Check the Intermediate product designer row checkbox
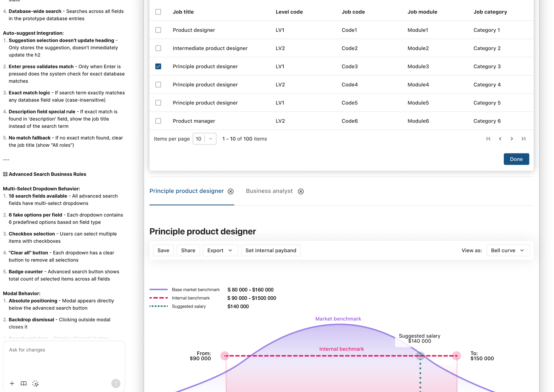The width and height of the screenshot is (554, 392). (158, 48)
